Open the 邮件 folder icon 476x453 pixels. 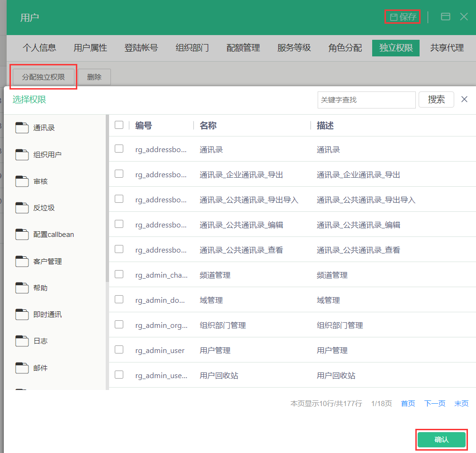(22, 368)
